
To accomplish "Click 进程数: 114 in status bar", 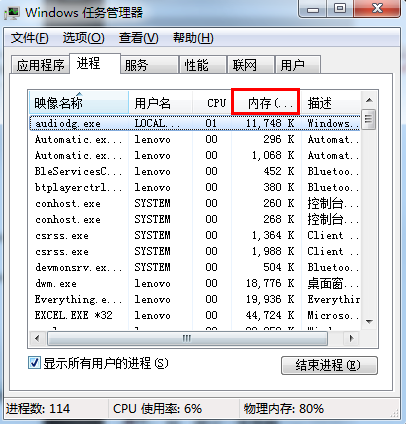I will pyautogui.click(x=38, y=409).
